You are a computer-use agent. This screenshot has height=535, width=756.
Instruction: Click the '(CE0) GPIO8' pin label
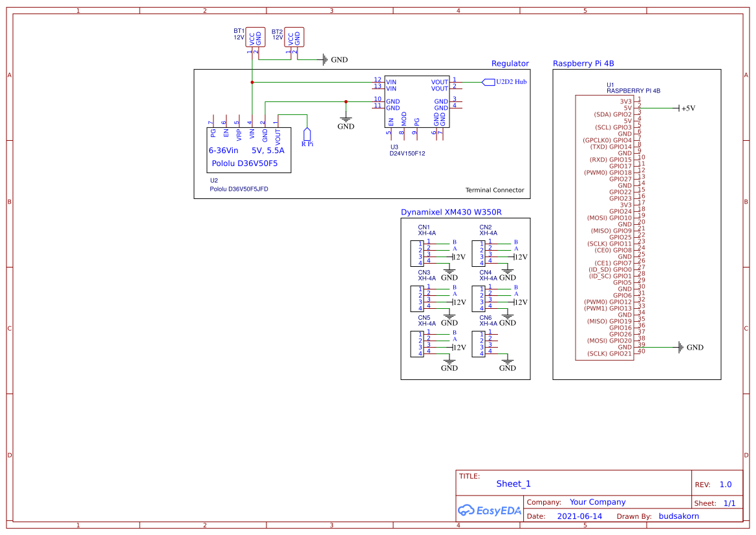[613, 251]
